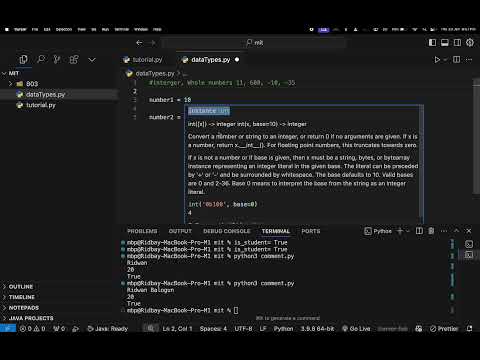Open terminal panel more actions ellipsis
The width and height of the screenshot is (480, 360).
pyautogui.click(x=444, y=231)
